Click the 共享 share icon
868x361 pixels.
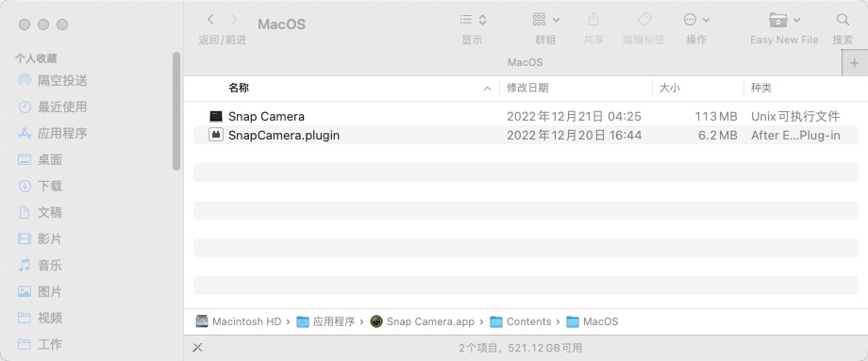coord(593,20)
